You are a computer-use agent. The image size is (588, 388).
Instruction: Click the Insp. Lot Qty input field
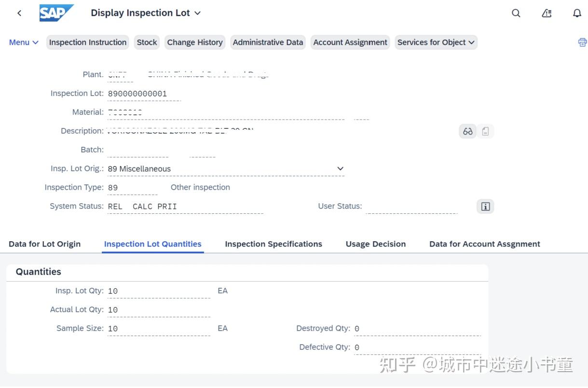[159, 291]
